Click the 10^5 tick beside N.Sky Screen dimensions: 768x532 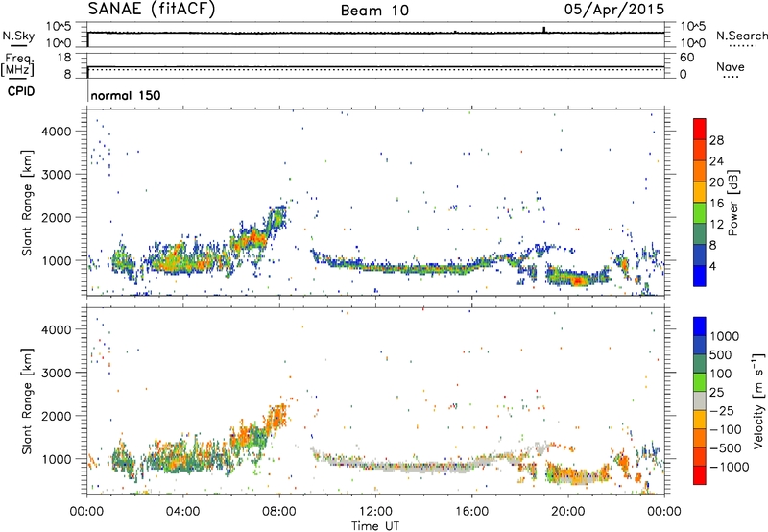tap(59, 27)
